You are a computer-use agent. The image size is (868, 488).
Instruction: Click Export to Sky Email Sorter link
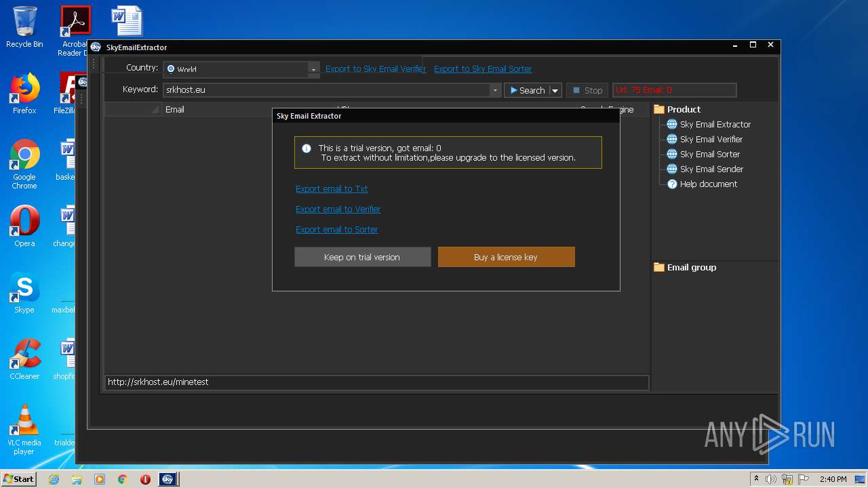[x=483, y=69]
